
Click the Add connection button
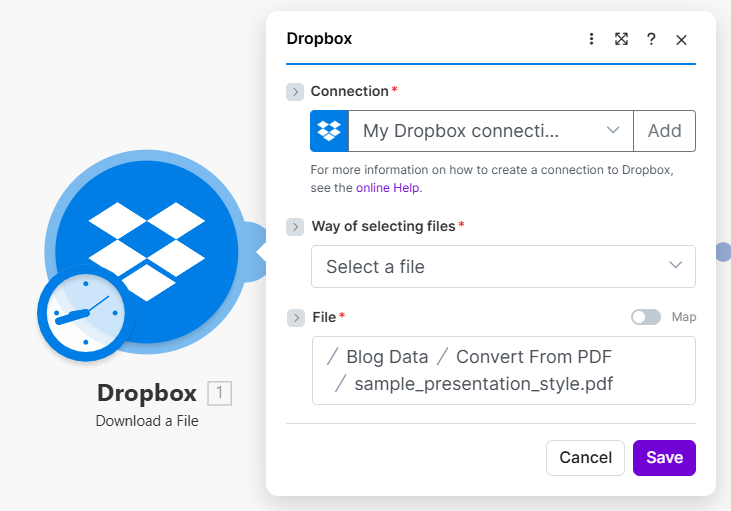click(x=664, y=131)
